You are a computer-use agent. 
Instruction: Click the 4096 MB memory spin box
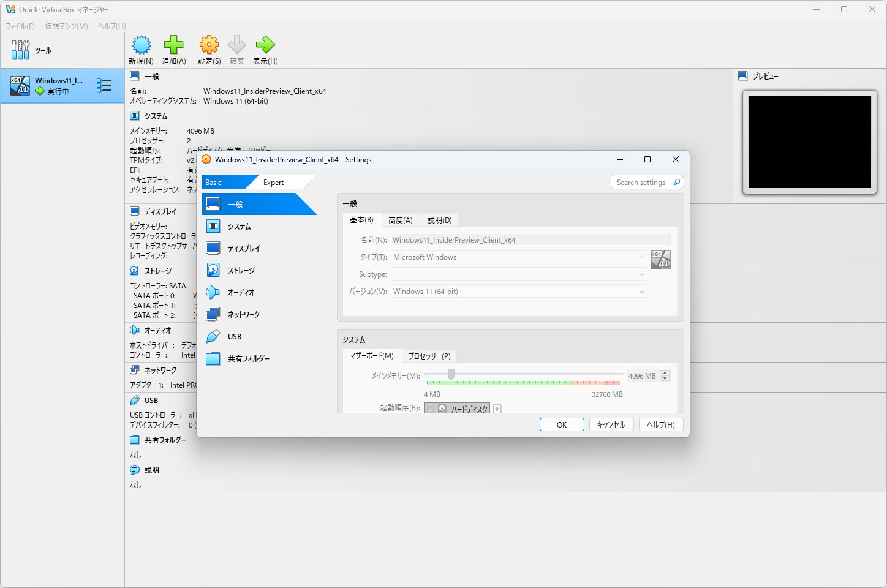pyautogui.click(x=647, y=375)
